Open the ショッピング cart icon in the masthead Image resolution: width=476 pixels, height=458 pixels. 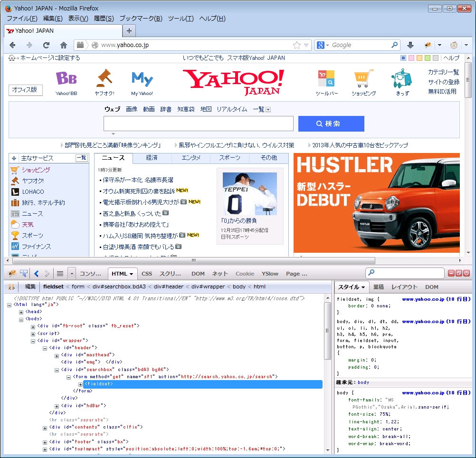(363, 78)
